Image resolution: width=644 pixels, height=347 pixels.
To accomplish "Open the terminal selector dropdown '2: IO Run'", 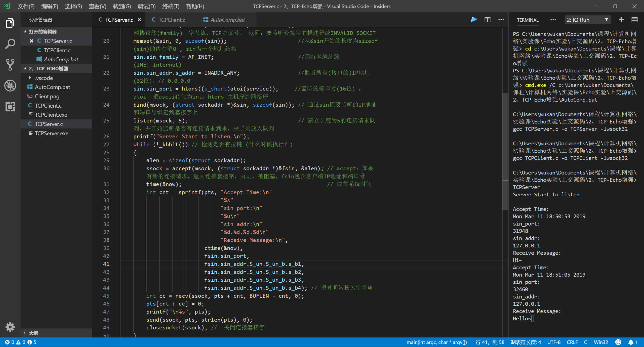I will tap(587, 20).
